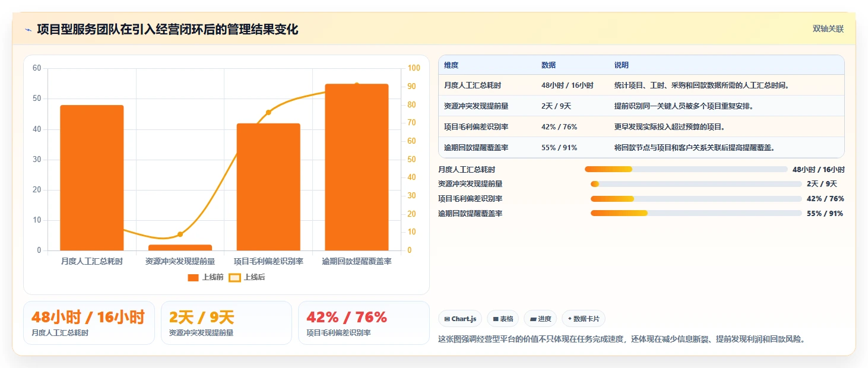Open the 42% / 76% data card
The image size is (868, 368).
click(x=363, y=323)
